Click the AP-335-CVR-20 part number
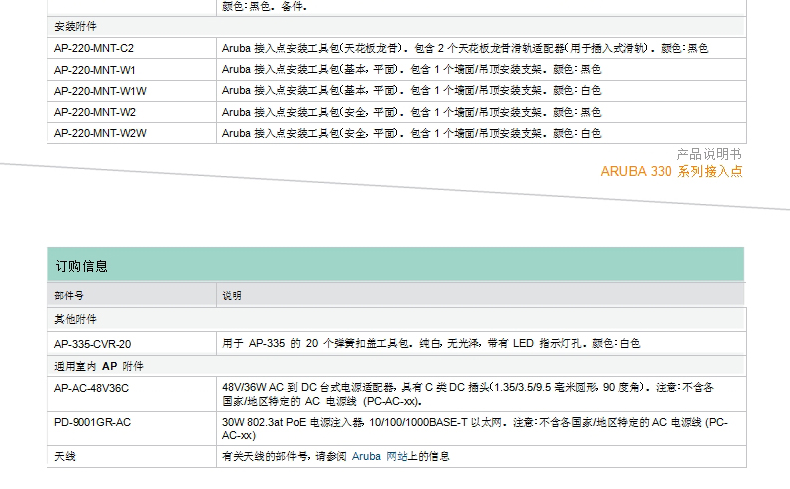 (x=92, y=344)
